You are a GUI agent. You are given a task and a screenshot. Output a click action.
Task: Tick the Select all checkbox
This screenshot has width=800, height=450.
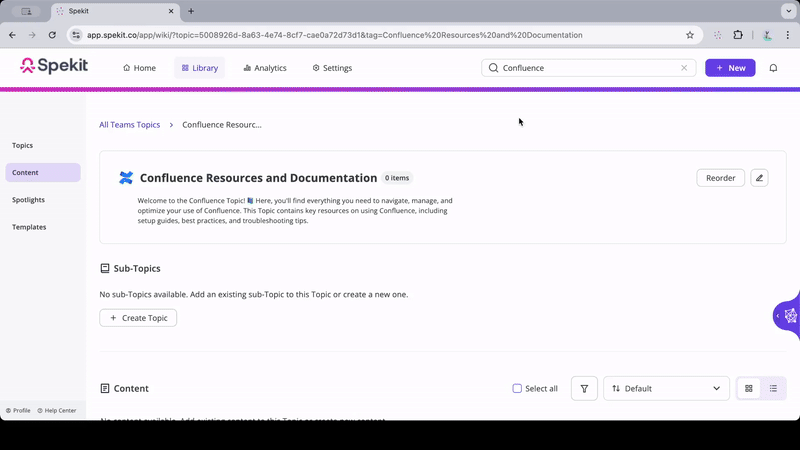517,388
